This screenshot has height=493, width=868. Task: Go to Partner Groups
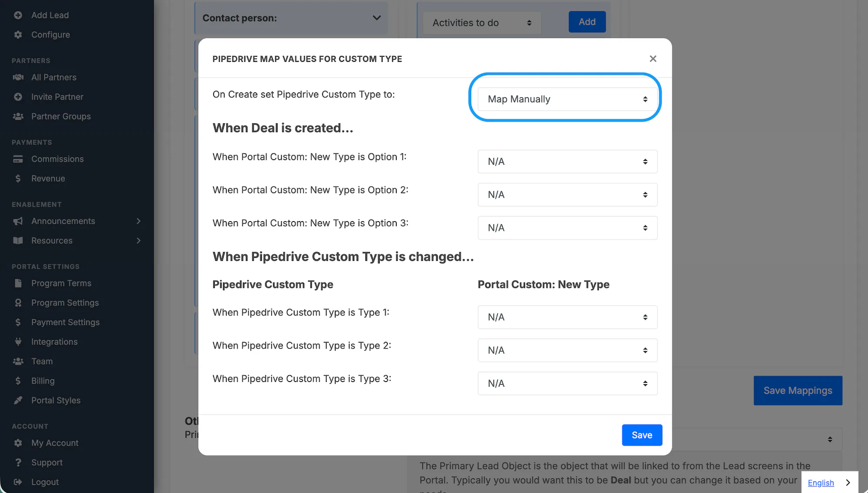[x=61, y=116]
